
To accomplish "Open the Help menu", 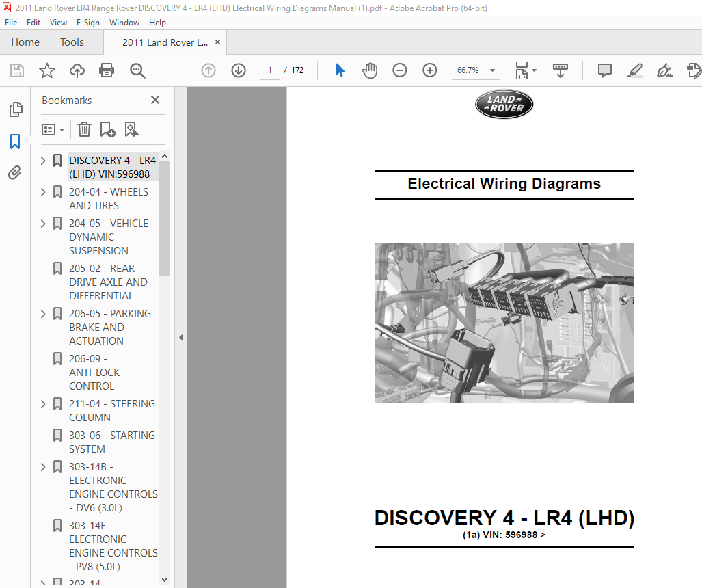I will pos(157,23).
